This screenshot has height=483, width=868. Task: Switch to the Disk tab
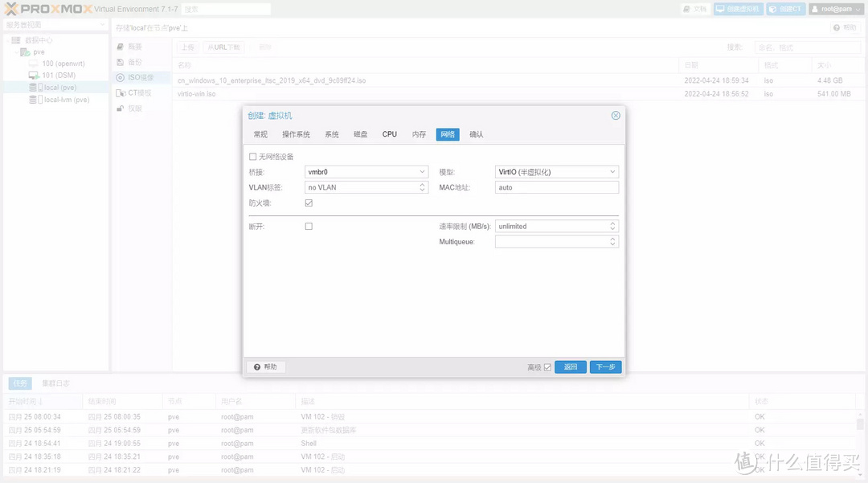(x=360, y=134)
